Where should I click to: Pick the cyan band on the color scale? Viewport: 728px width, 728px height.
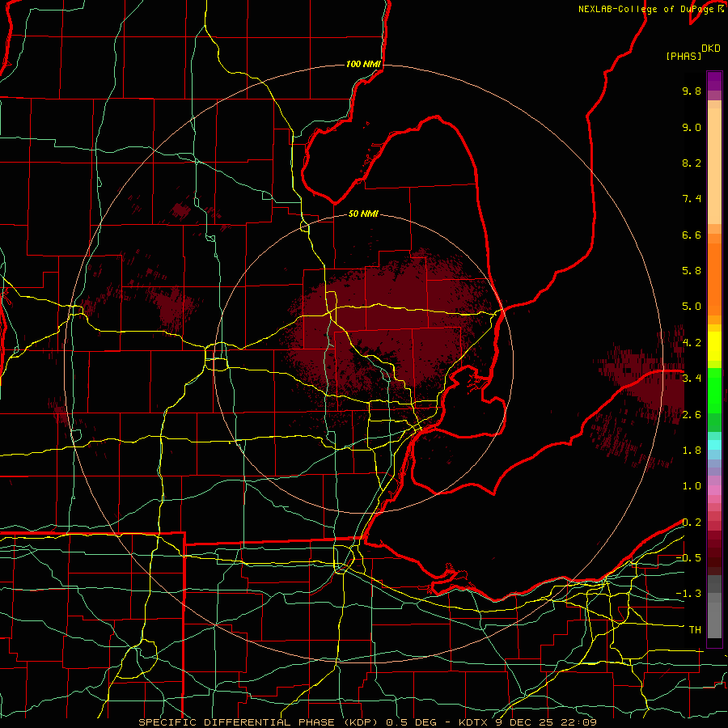coord(714,445)
